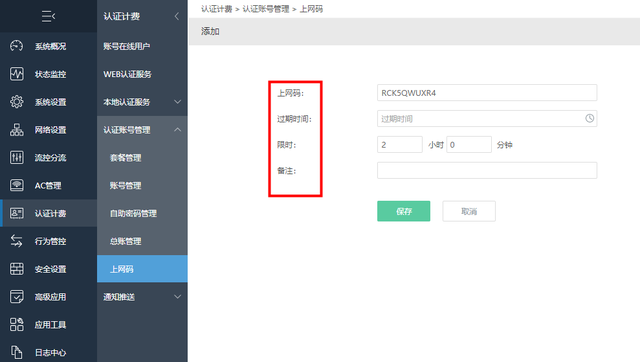640x362 pixels.
Task: Open AC管理 icon in sidebar
Action: coord(16,185)
